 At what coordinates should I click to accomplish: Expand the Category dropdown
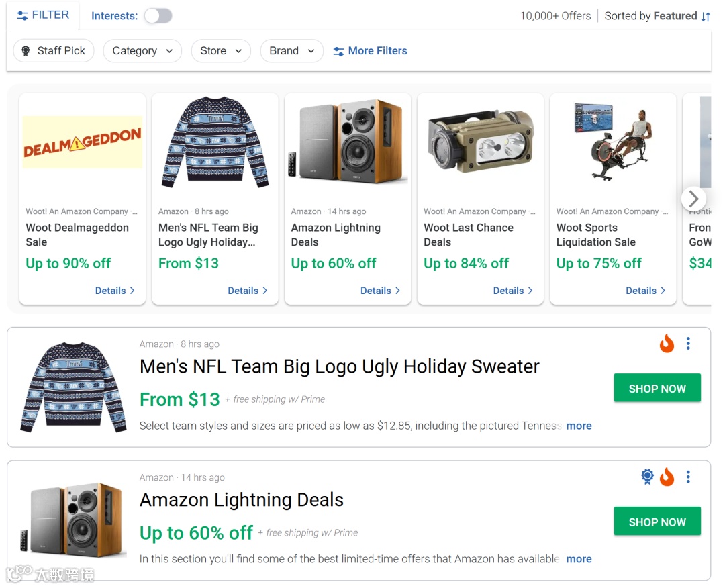[x=142, y=51]
